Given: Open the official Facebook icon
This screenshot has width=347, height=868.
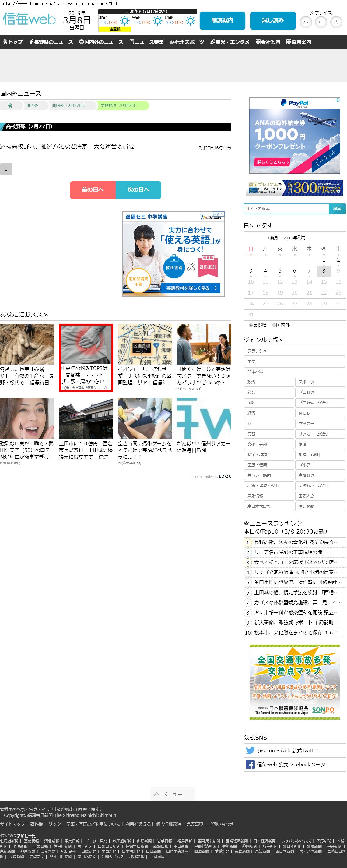Looking at the screenshot, I should coord(250,764).
